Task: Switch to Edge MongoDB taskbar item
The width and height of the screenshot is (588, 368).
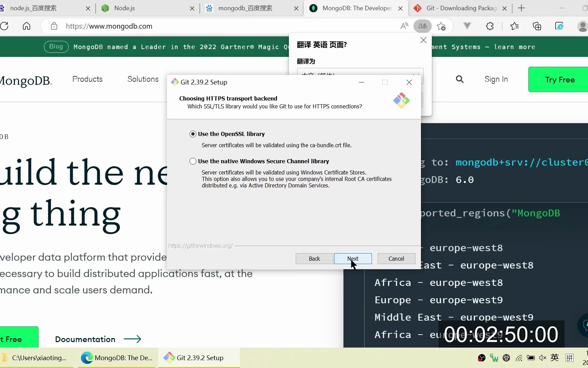Action: coord(117,358)
